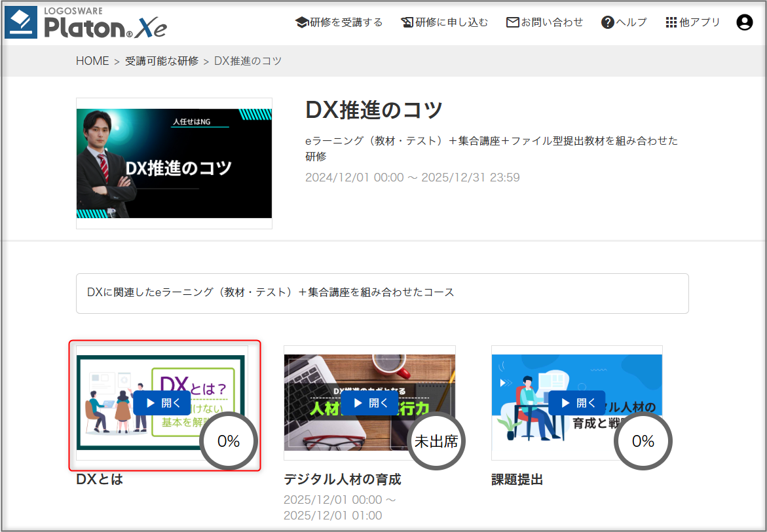
Task: Go to HOME in breadcrumb
Action: tap(92, 61)
